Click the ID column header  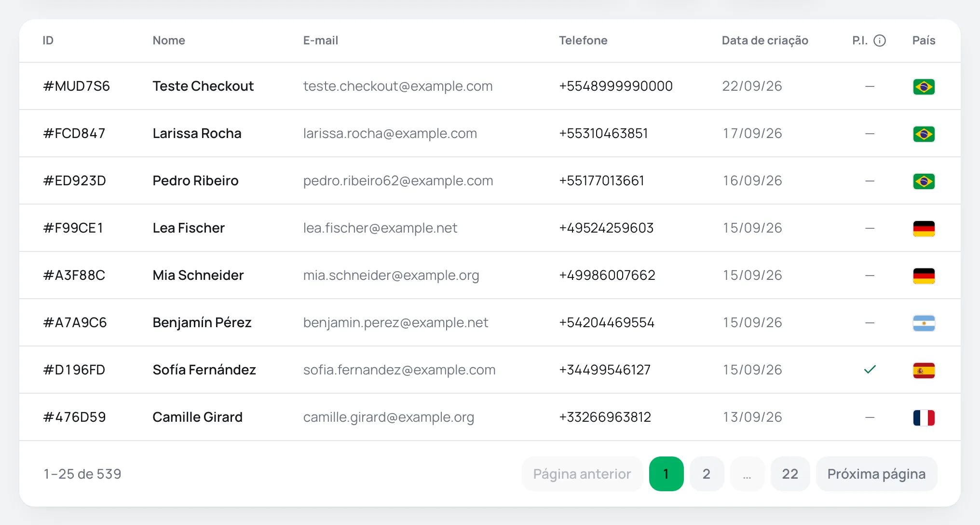click(x=48, y=41)
